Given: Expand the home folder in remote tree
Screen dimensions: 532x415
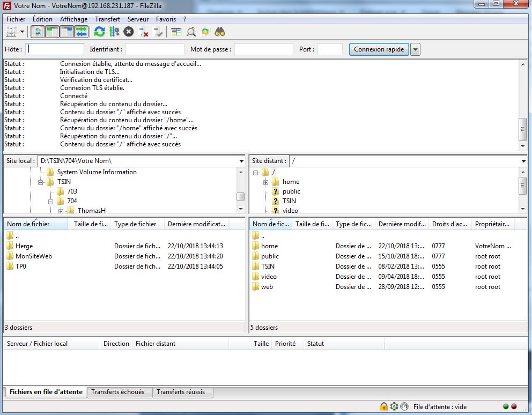Looking at the screenshot, I should (x=265, y=182).
